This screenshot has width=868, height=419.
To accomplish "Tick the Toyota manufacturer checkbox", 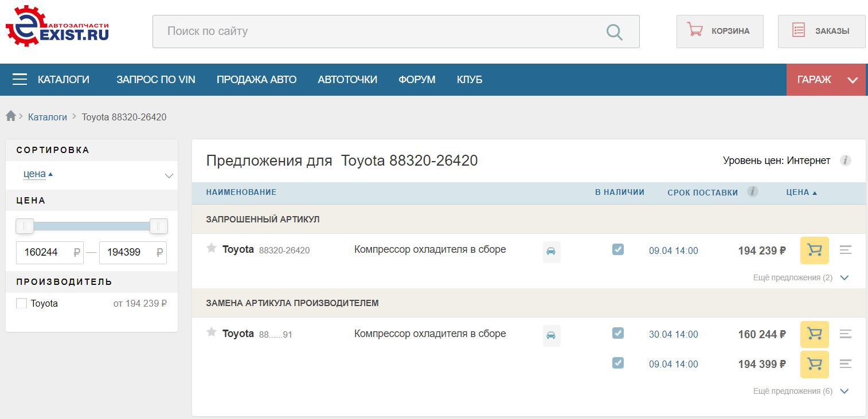I will click(x=22, y=303).
